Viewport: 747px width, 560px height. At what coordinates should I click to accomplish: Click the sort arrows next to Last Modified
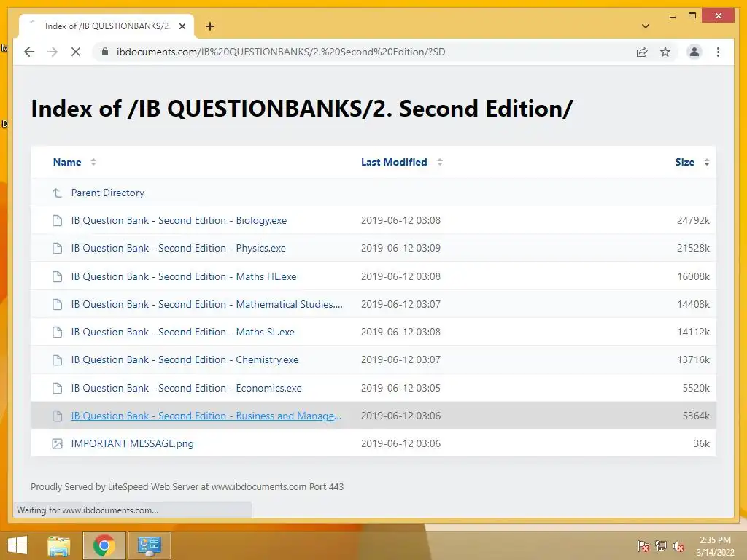point(440,162)
